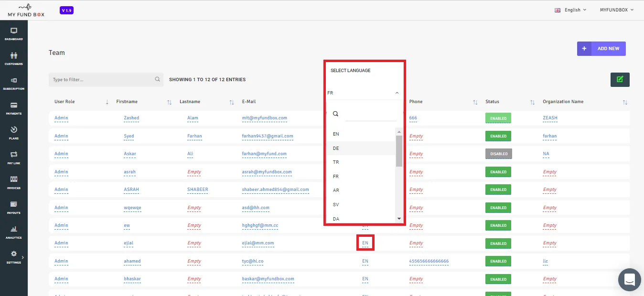Open the mit@myfundbox.com email link

[x=265, y=118]
